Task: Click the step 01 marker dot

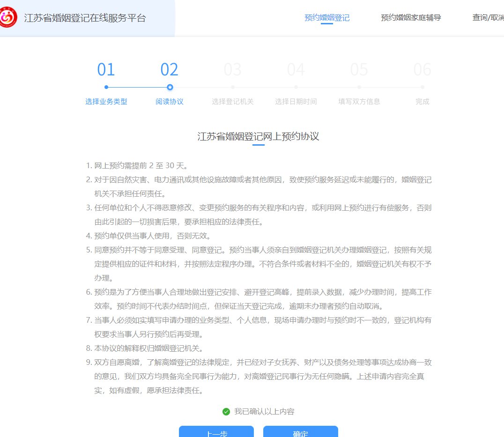Action: (x=106, y=87)
